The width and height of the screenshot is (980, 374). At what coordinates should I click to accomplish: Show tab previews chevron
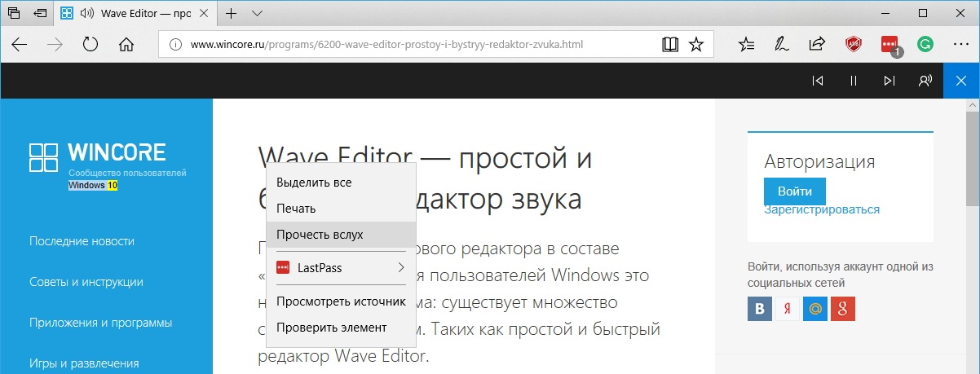click(258, 14)
